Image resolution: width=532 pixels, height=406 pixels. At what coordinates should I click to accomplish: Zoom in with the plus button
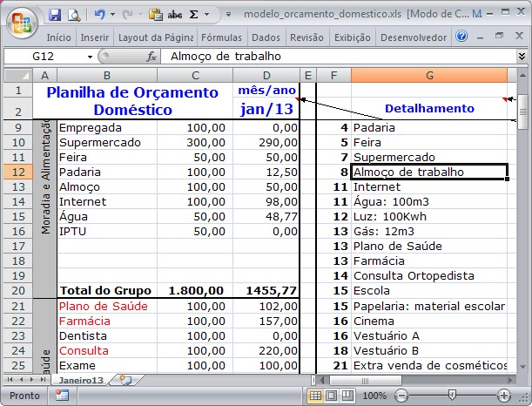tap(504, 396)
